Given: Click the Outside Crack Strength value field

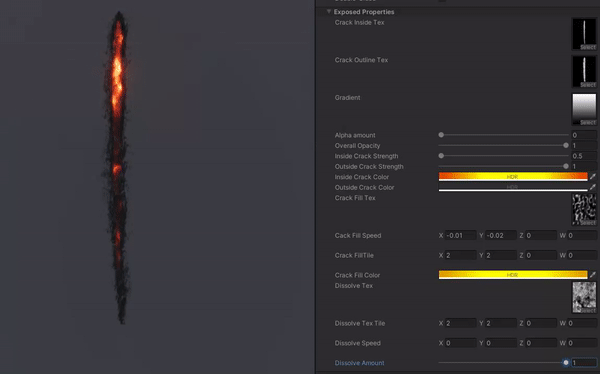Looking at the screenshot, I should pos(584,166).
